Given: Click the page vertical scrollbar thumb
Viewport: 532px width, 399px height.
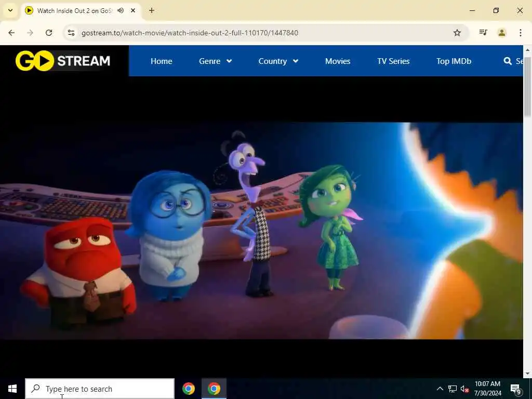Looking at the screenshot, I should (x=528, y=87).
